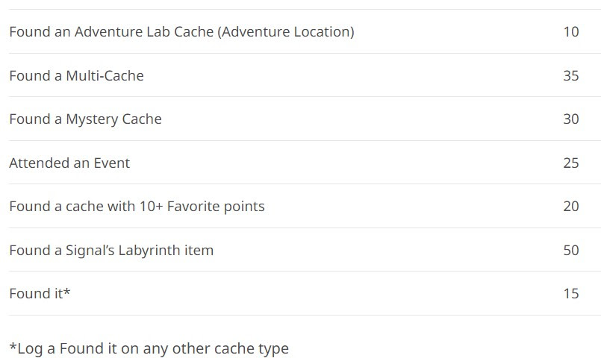Click the point value 10
This screenshot has height=364, width=601.
570,32
